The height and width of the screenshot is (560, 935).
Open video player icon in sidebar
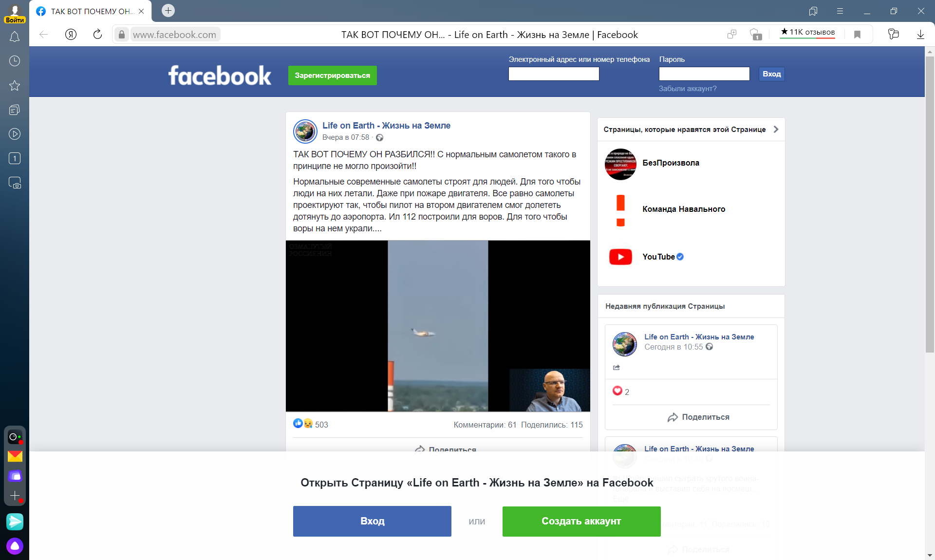[15, 134]
